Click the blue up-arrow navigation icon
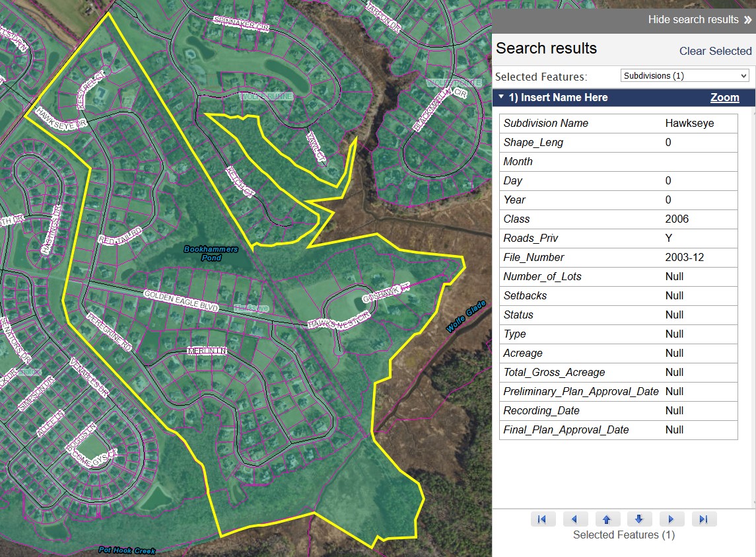 tap(607, 519)
